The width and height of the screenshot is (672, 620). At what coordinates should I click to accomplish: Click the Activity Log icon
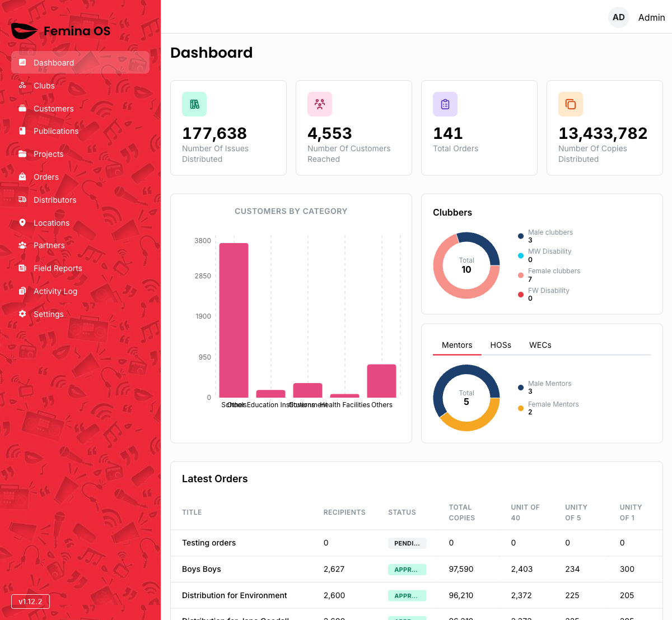coord(22,291)
